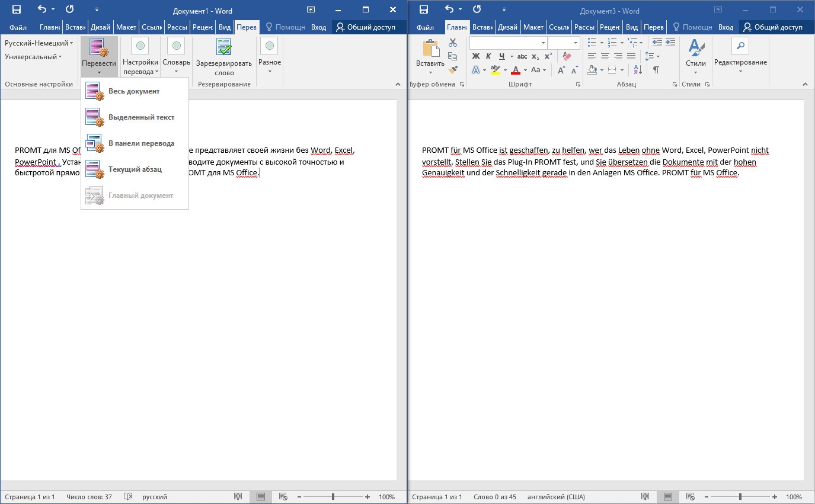
Task: Save Документ1 with the floppy disk icon
Action: coord(17,9)
